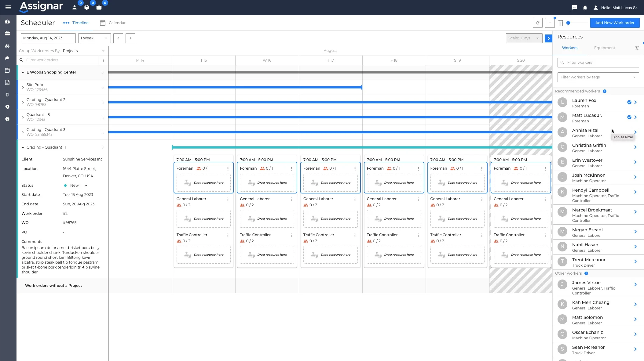Expand Quadrant - 8 work order
Screen dimensions: 644x361
tap(23, 117)
